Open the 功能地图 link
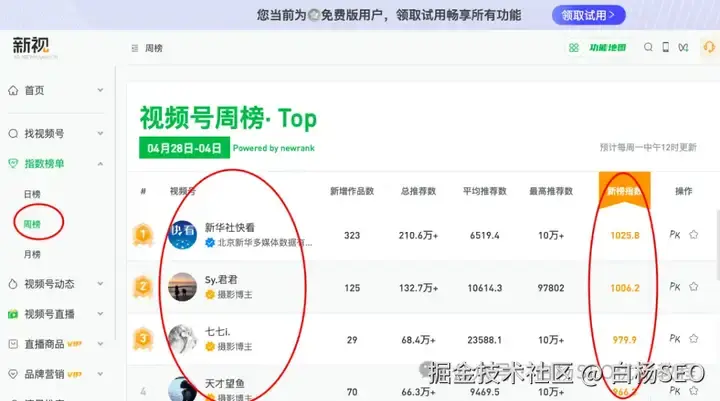This screenshot has width=720, height=401. [608, 48]
